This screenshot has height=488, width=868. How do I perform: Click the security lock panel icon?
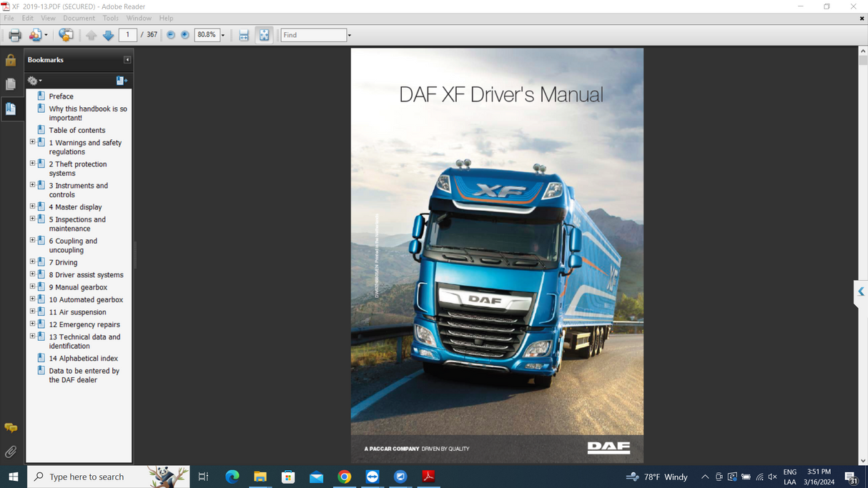click(11, 60)
